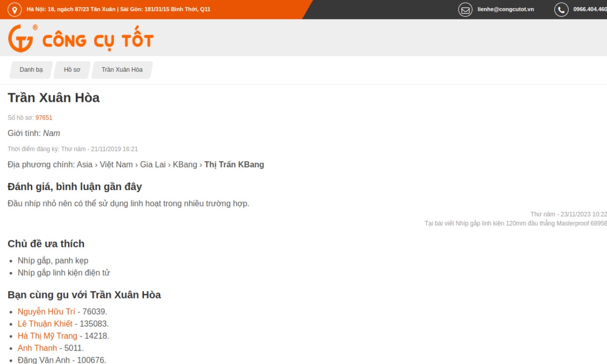Open Nguyễn Hữu Trí profile link
607x364 pixels.
[x=46, y=311]
